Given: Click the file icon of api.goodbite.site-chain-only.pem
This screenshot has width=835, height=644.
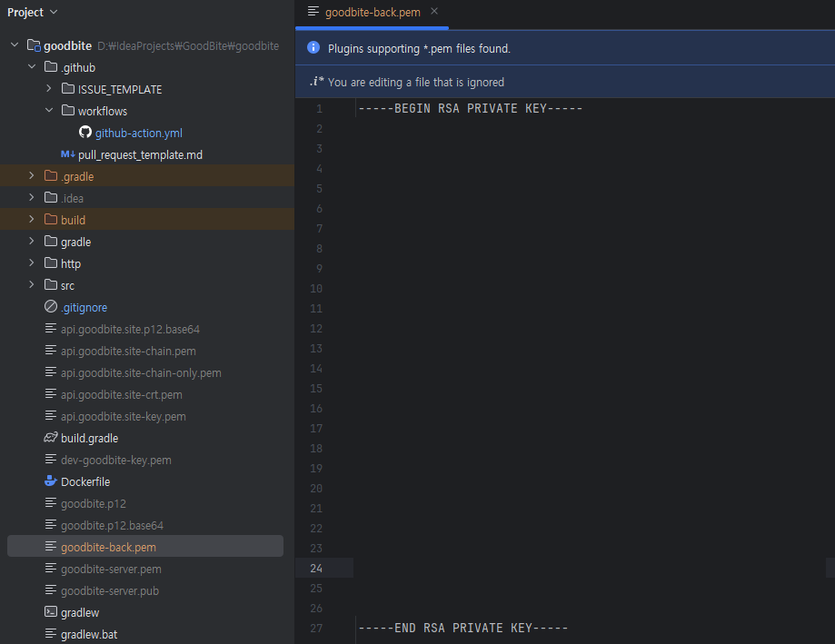Looking at the screenshot, I should coord(51,372).
